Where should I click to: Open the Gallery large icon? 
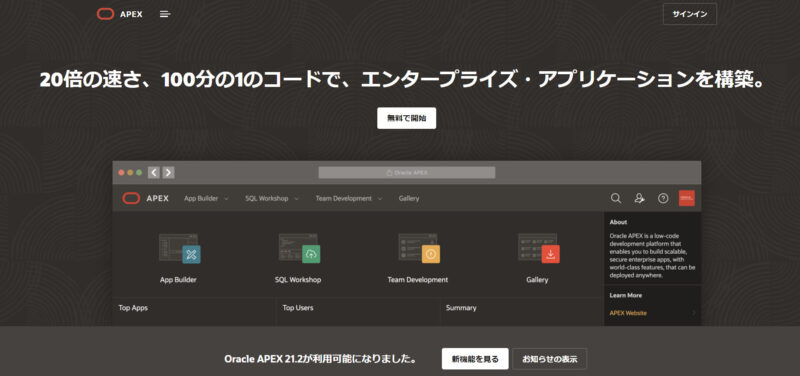point(539,248)
